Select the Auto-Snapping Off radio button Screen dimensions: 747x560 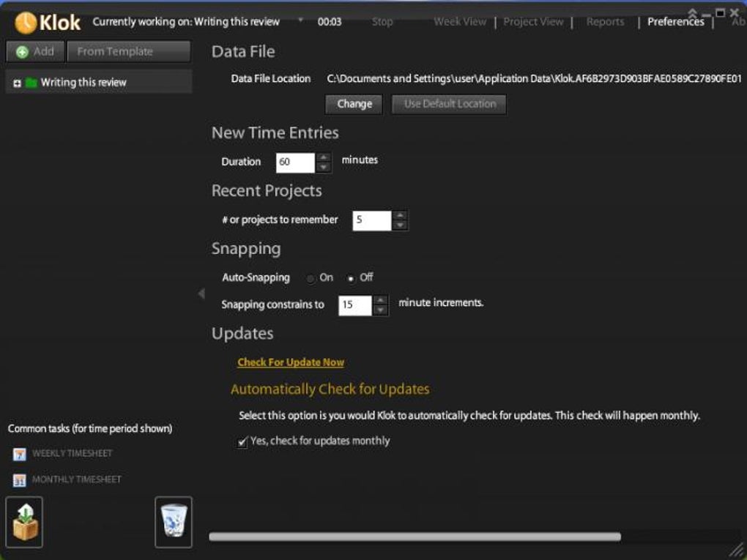[351, 279]
